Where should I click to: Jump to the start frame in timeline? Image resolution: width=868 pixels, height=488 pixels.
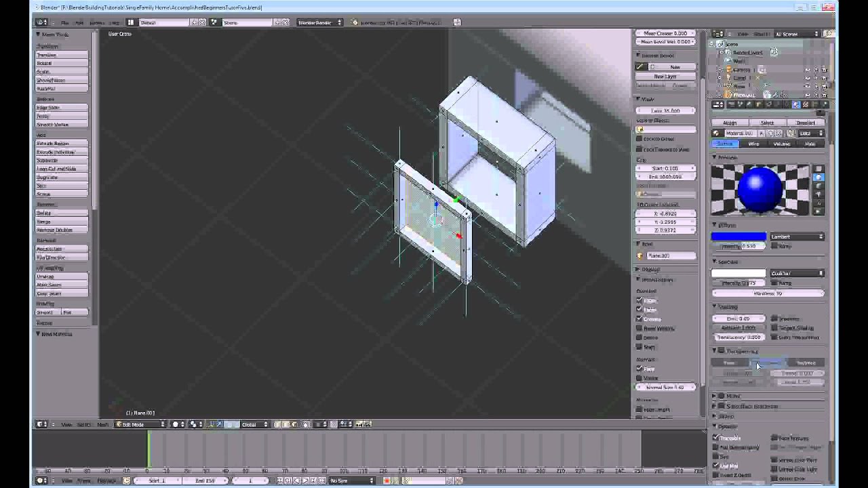[x=280, y=481]
